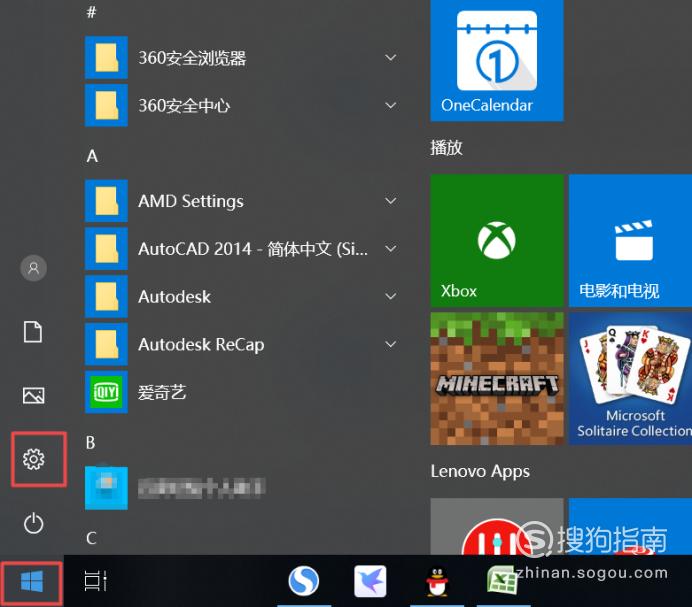Open the Xbox tile

497,241
